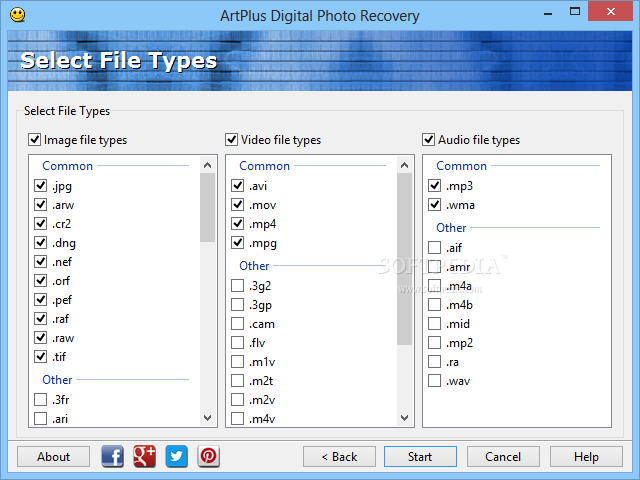Click the Cancel button

(503, 456)
